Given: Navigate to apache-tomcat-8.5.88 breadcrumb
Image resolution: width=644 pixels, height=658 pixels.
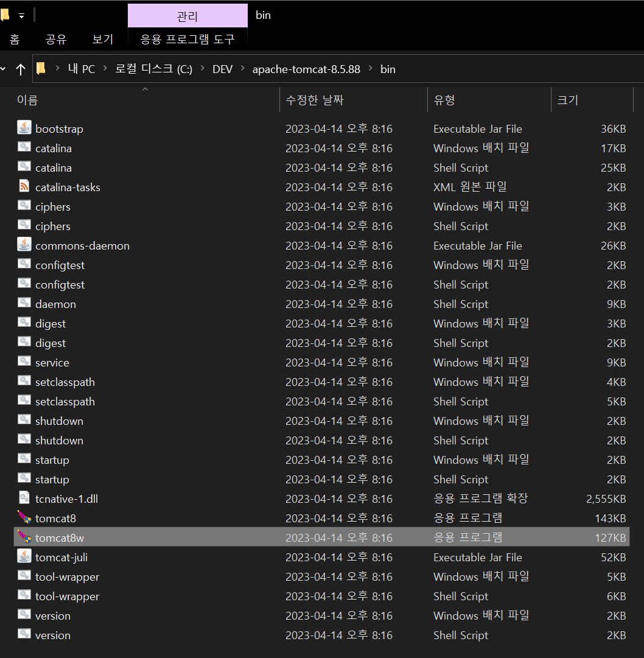Looking at the screenshot, I should pyautogui.click(x=306, y=69).
